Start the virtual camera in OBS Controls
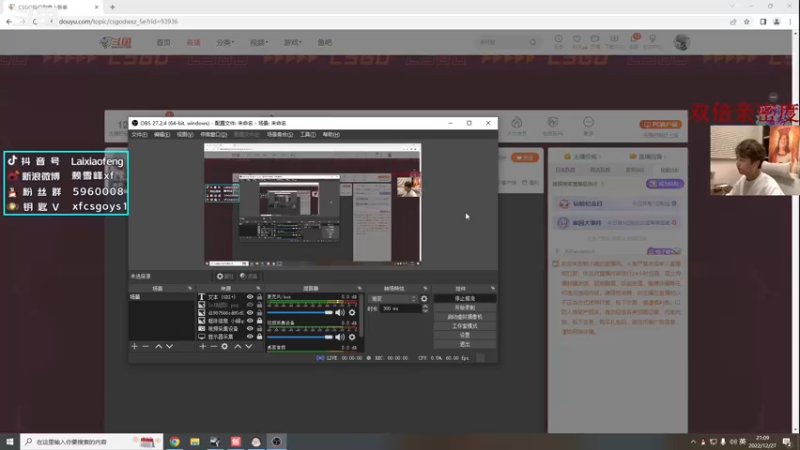Image resolution: width=800 pixels, height=450 pixels. [464, 317]
